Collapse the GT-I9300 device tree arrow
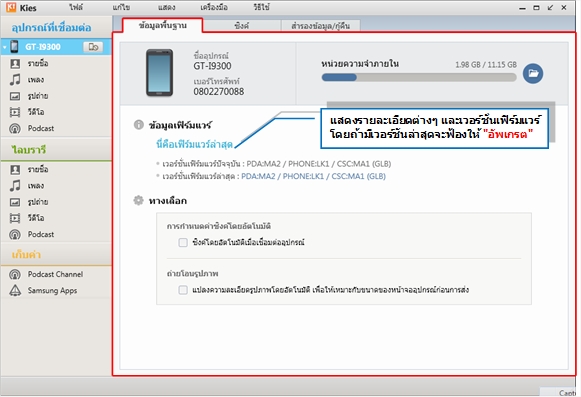The image size is (581, 397). [4, 47]
